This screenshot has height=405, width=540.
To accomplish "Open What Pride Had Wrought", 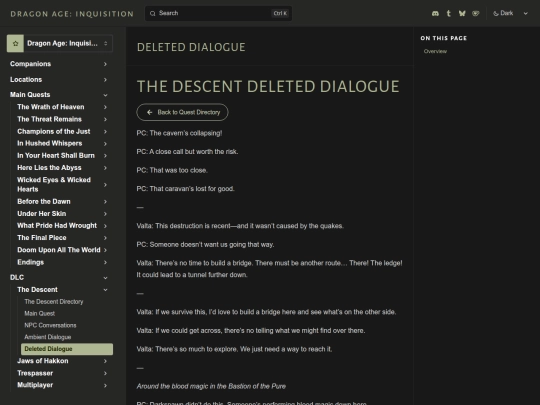I will 57,226.
